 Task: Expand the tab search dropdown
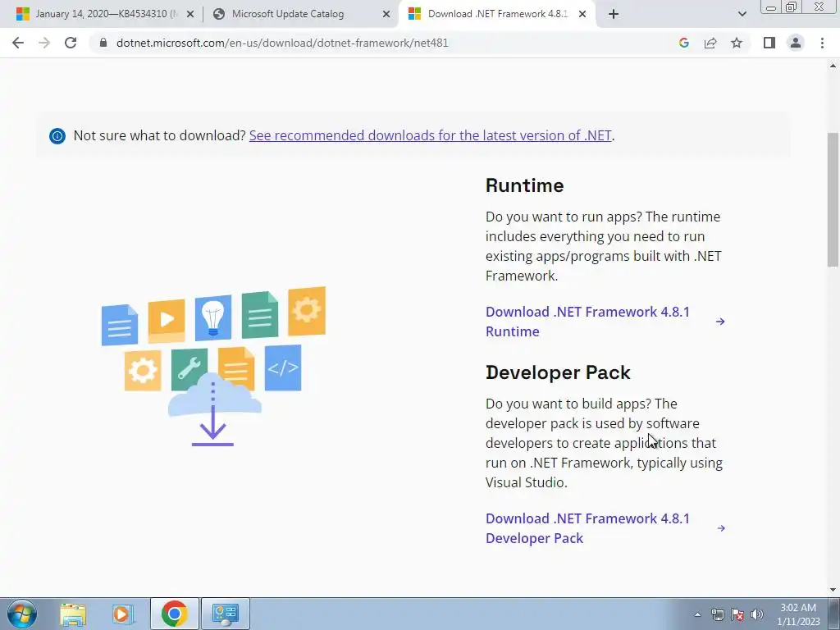(742, 15)
